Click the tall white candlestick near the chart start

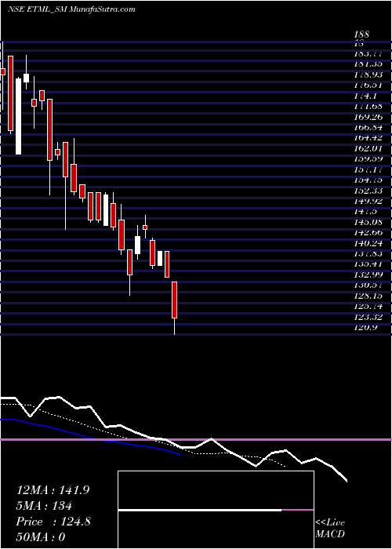18,116
